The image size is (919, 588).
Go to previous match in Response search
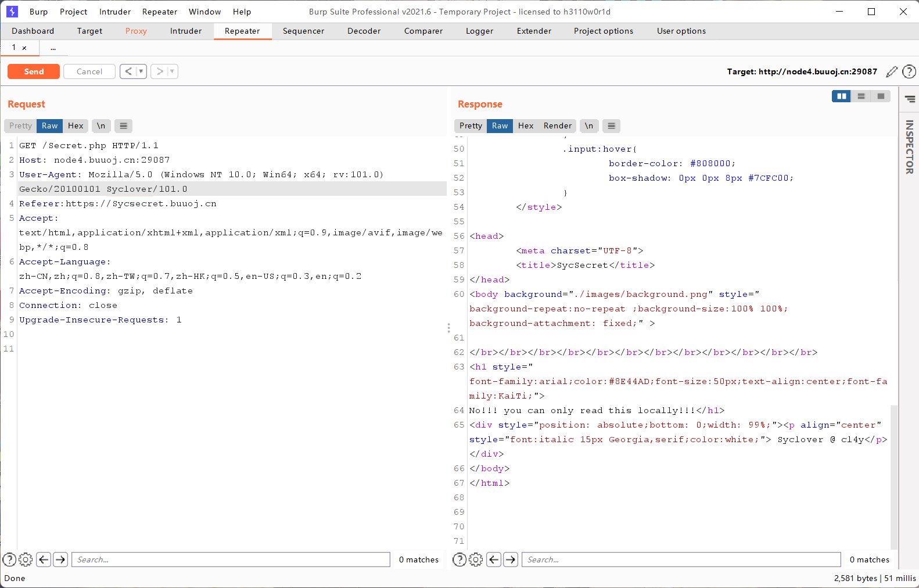pos(494,560)
